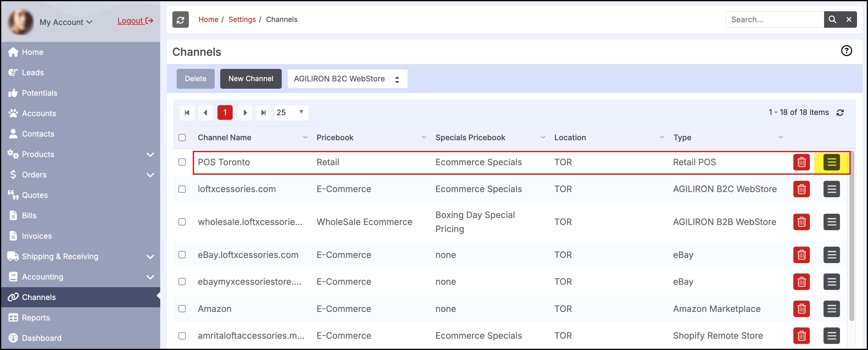Click the refresh icon beside the breadcrumb

click(x=180, y=20)
